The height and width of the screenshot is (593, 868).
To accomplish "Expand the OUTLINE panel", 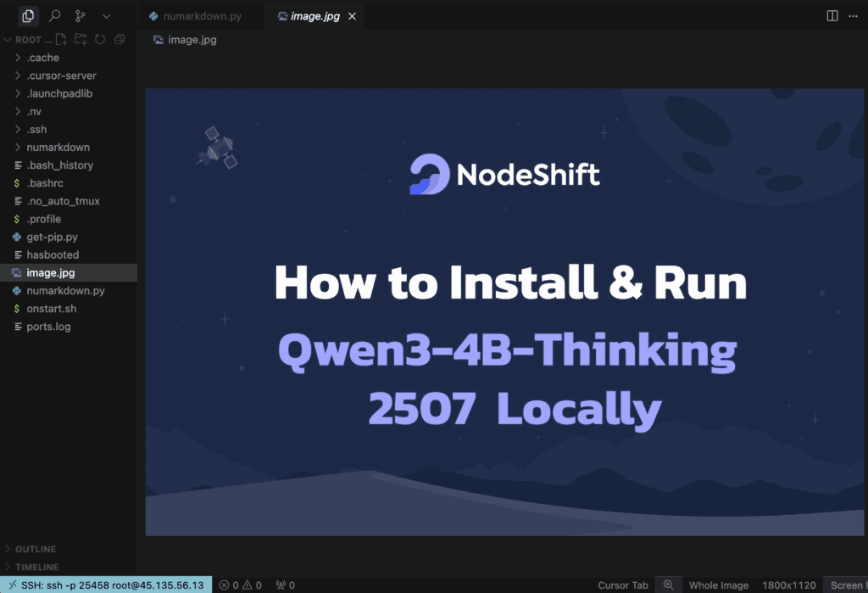I will point(69,549).
